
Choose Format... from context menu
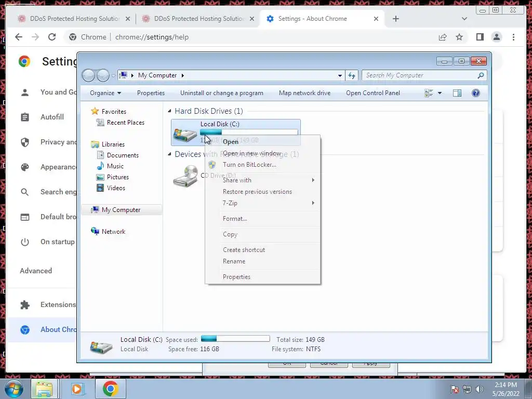click(262, 219)
